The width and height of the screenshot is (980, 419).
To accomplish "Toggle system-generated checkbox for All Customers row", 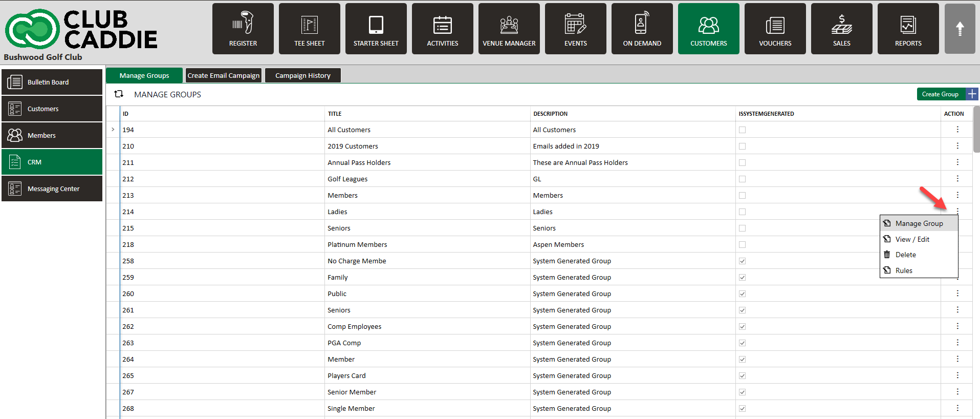I will [742, 130].
